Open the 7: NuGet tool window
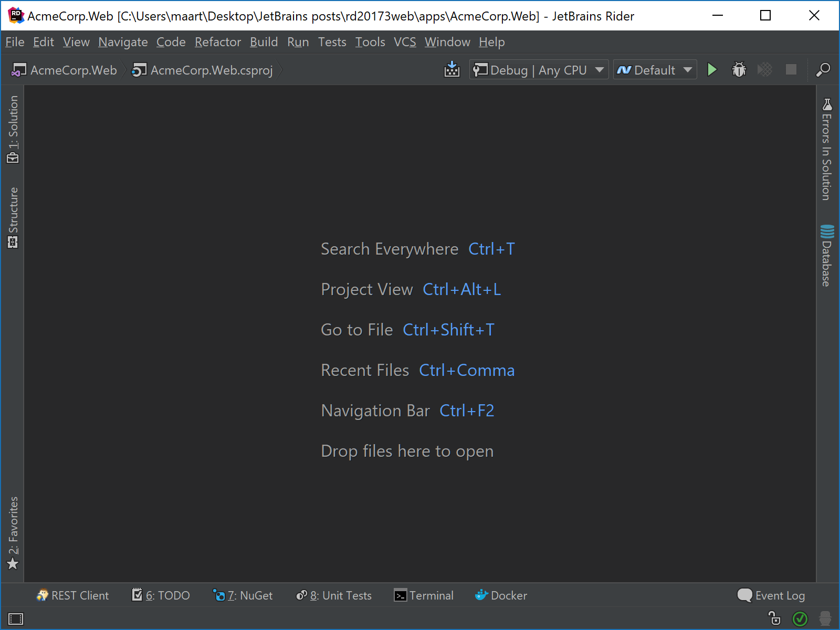Viewport: 840px width, 630px height. coord(243,595)
